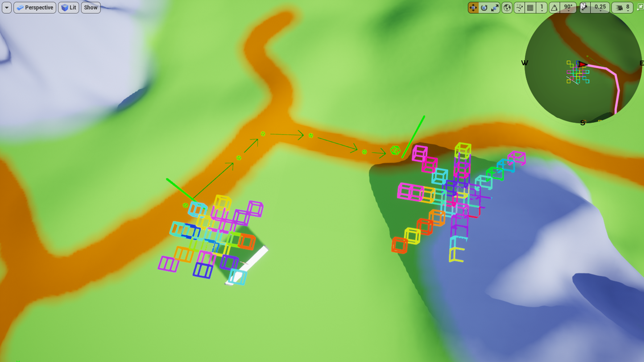Toggle the Lit viewport shading mode

[x=68, y=7]
